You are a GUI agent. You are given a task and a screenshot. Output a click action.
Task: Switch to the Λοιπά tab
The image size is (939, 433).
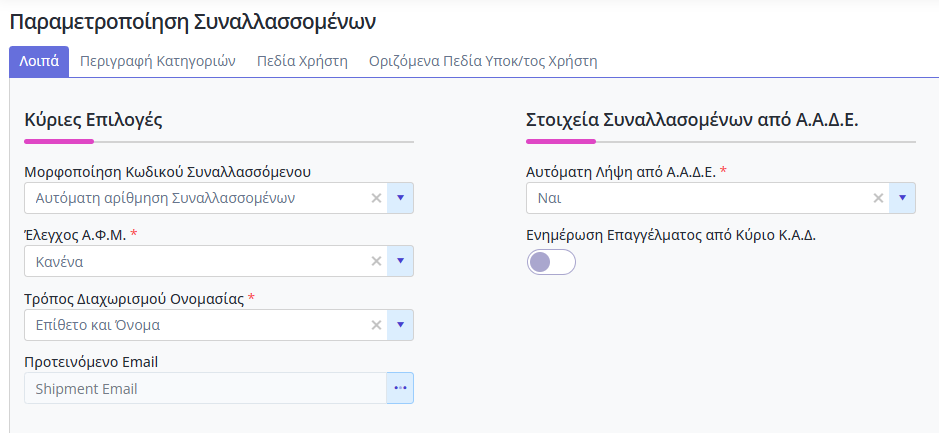click(39, 61)
